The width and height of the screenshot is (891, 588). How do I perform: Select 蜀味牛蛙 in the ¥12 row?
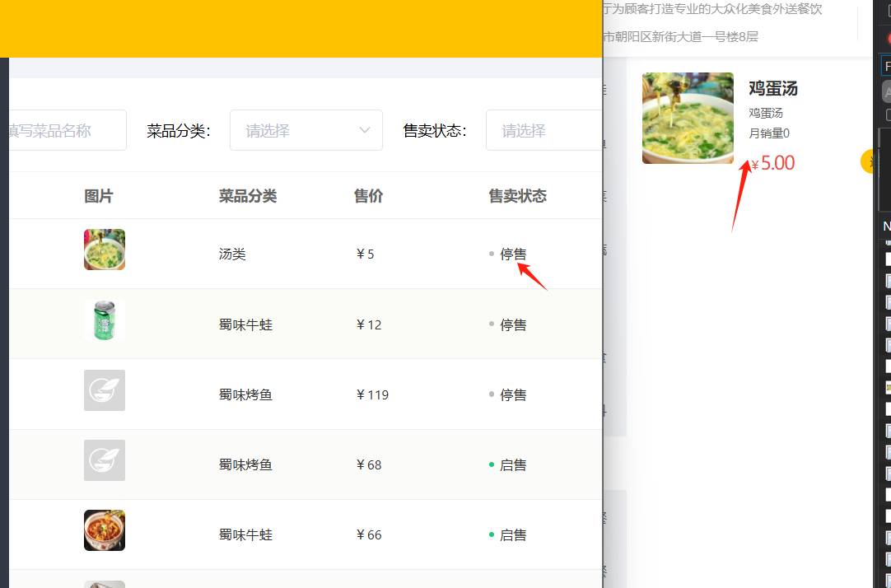(x=245, y=325)
